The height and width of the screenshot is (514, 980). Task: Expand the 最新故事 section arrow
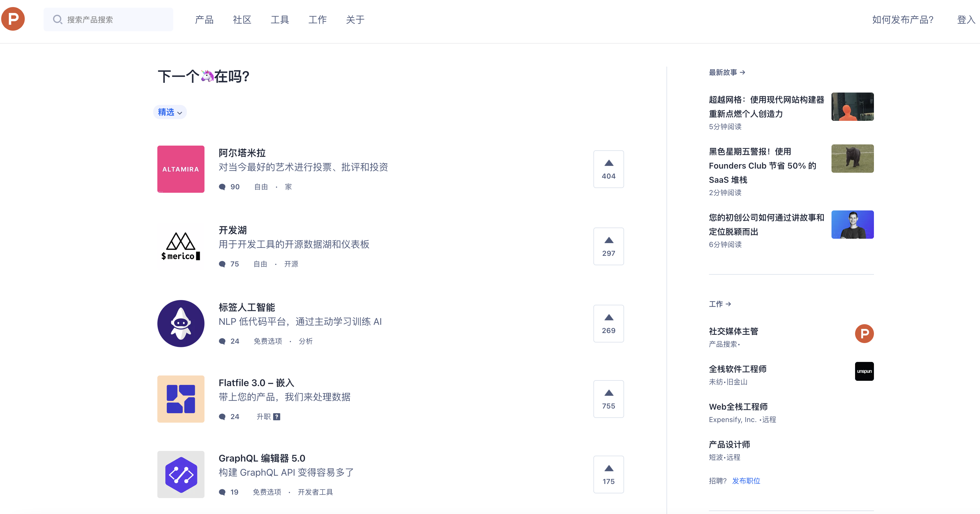pos(742,72)
